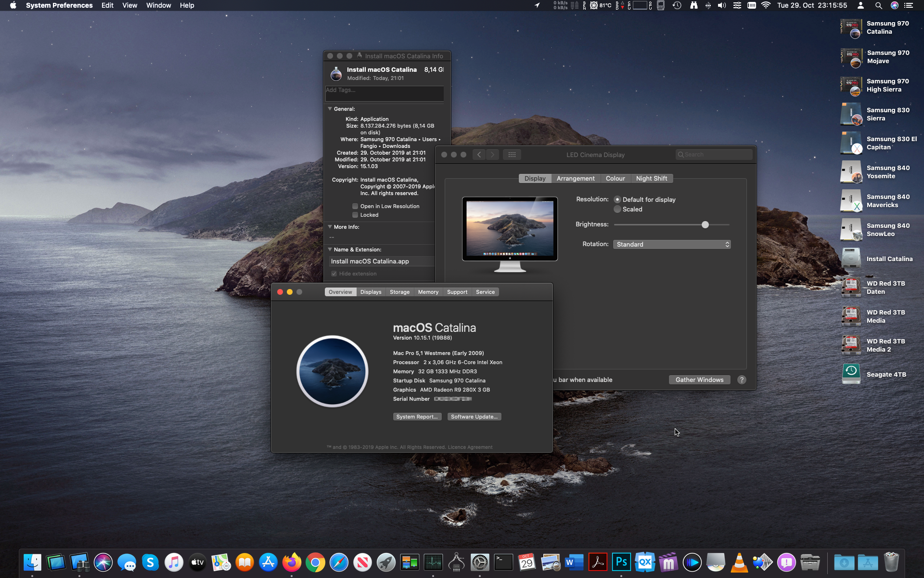The image size is (924, 578).
Task: Show all preferences grid button
Action: point(512,155)
